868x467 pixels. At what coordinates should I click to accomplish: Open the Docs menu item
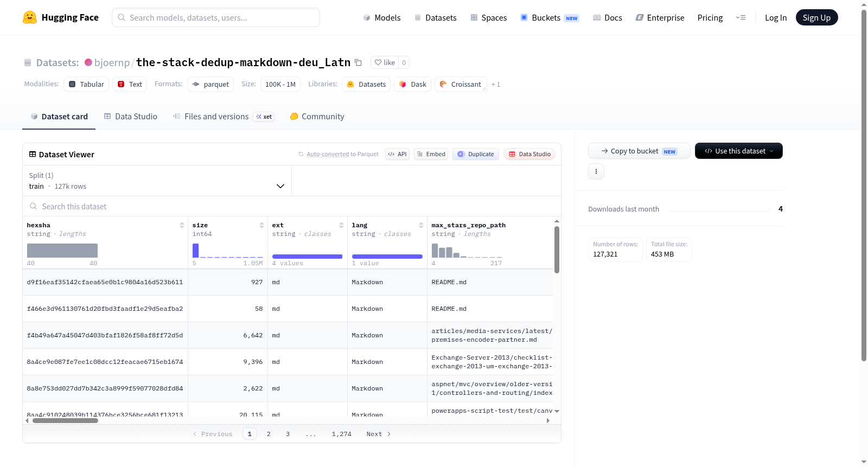point(607,17)
